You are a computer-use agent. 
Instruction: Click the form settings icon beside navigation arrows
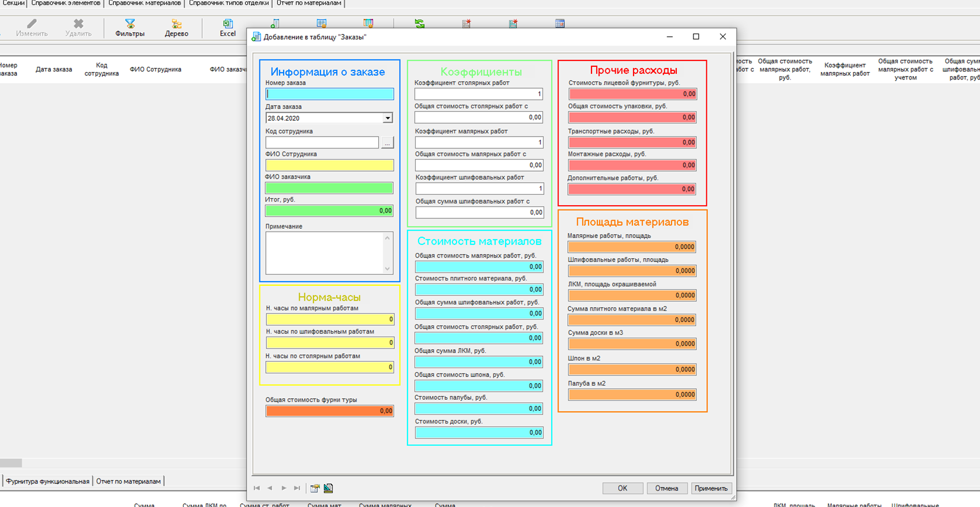point(315,488)
